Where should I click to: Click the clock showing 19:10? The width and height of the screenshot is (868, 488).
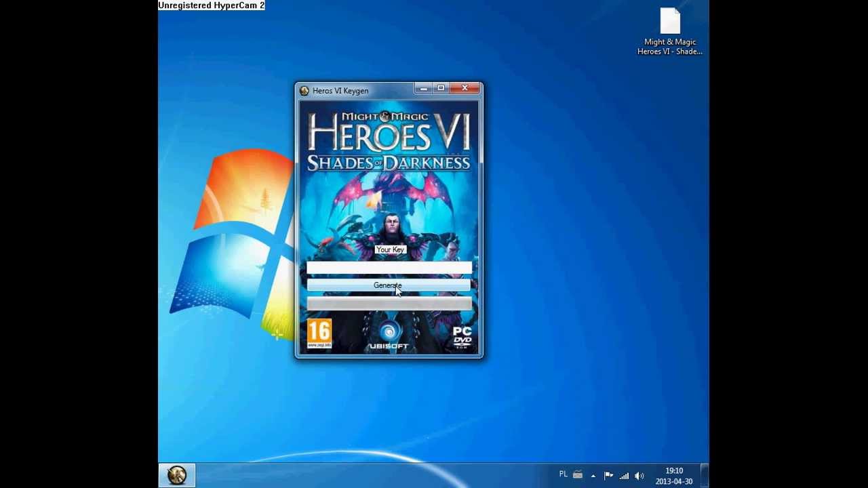(x=674, y=476)
